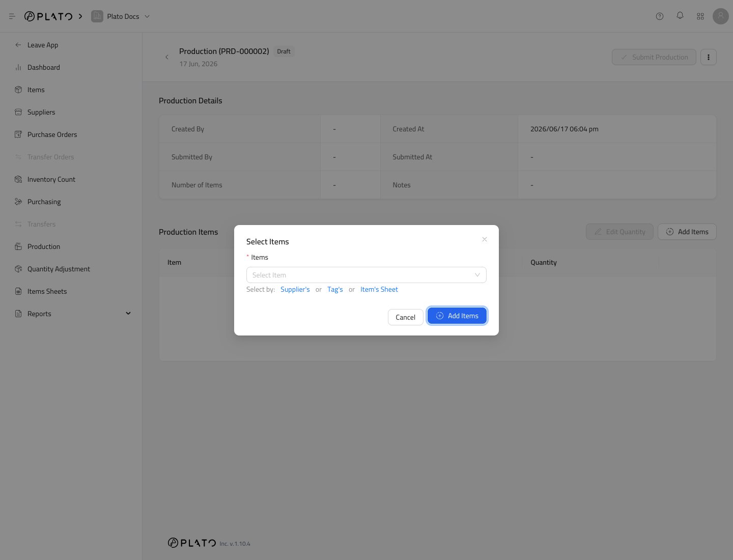This screenshot has height=560, width=733.
Task: Open Suppliers in the sidebar
Action: point(41,112)
